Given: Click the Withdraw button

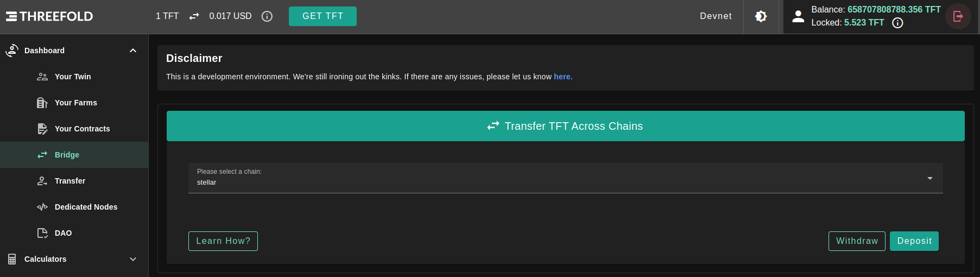Looking at the screenshot, I should click(857, 241).
